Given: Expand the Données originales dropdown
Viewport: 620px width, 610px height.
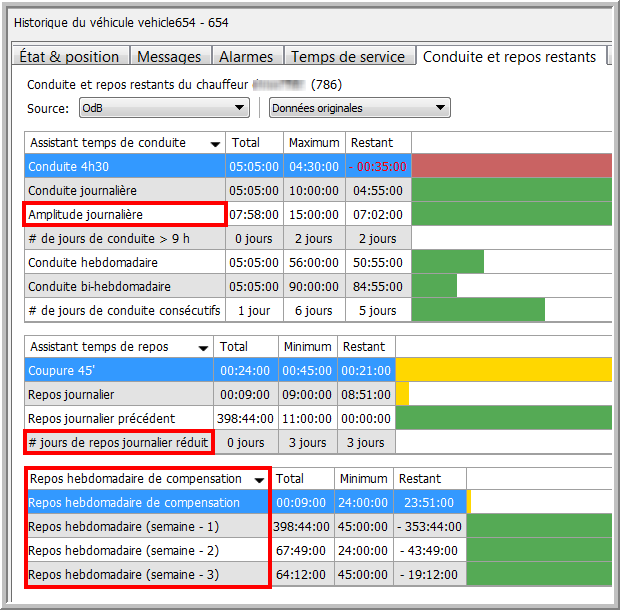Looking at the screenshot, I should coord(360,108).
